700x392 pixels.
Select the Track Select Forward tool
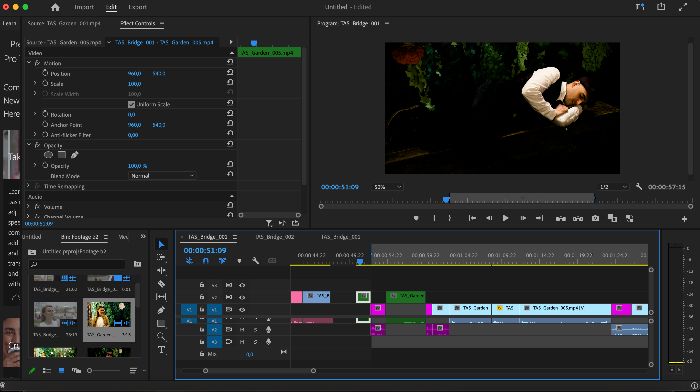tap(161, 257)
